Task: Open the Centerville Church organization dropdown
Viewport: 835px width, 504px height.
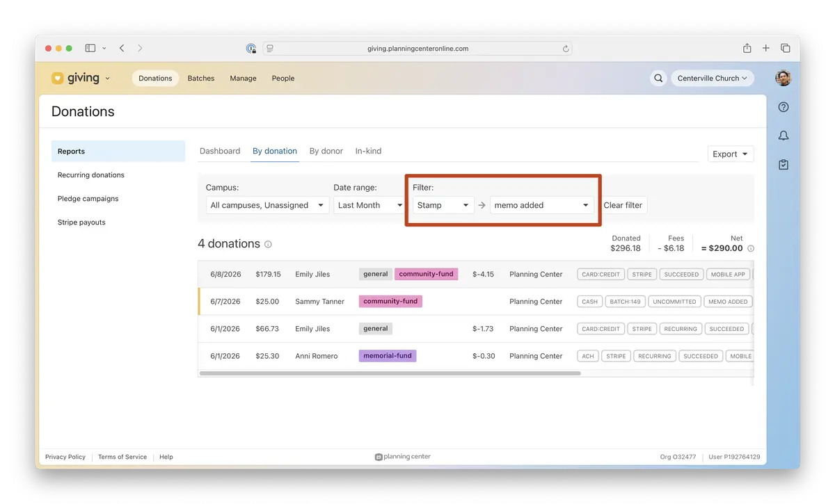Action: [712, 79]
